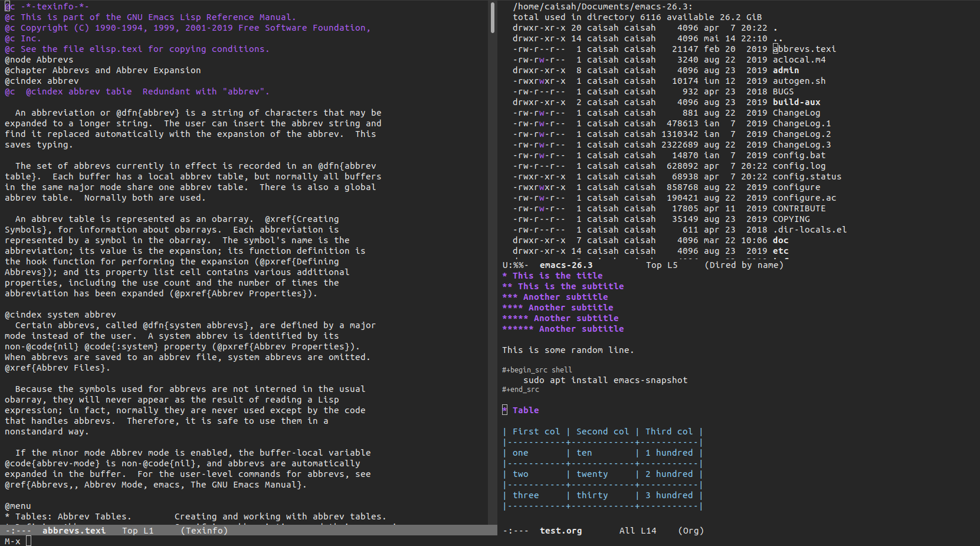Open the etc directory in Dired
The height and width of the screenshot is (546, 980).
[781, 251]
